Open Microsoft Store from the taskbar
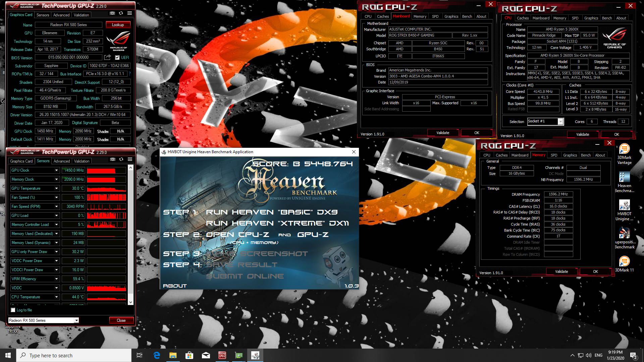Image resolution: width=644 pixels, height=362 pixels. click(x=190, y=355)
